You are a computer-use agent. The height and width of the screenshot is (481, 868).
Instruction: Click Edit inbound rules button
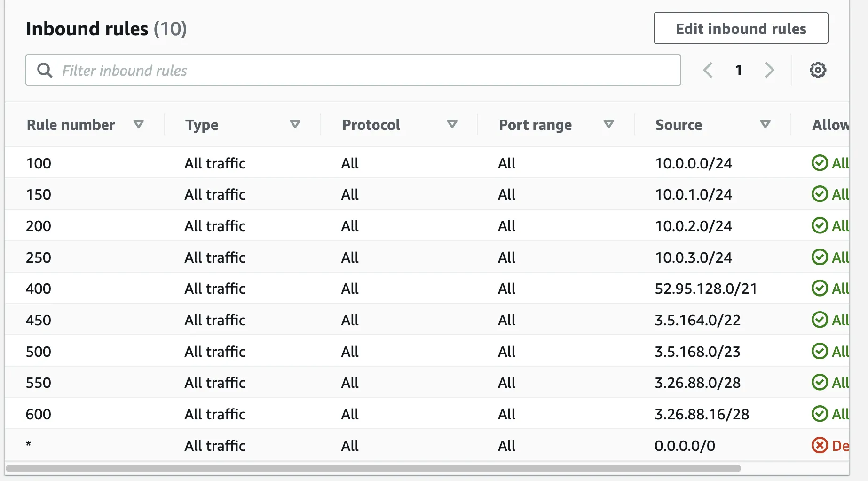coord(741,28)
